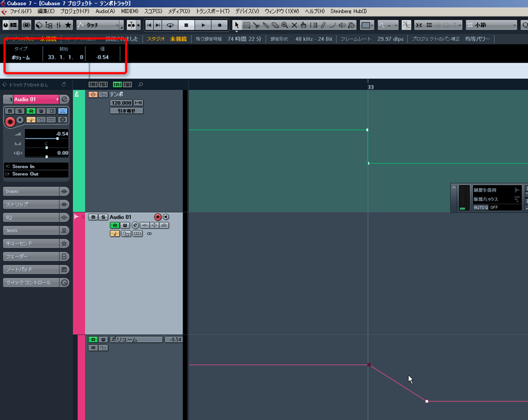Click the track list search magnifier icon

click(141, 85)
